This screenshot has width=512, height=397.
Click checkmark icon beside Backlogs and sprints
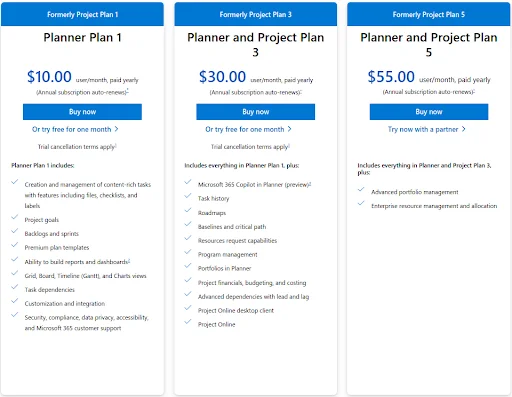point(14,231)
